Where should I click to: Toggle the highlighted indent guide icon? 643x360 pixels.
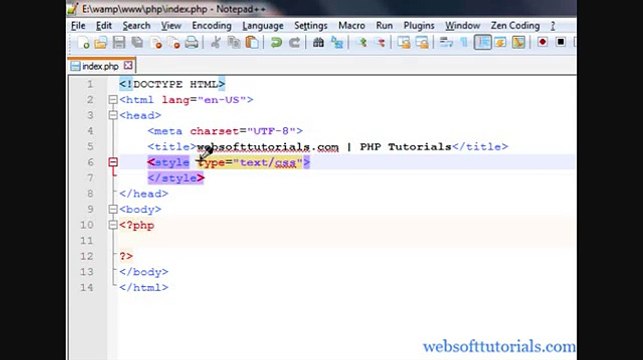483,42
